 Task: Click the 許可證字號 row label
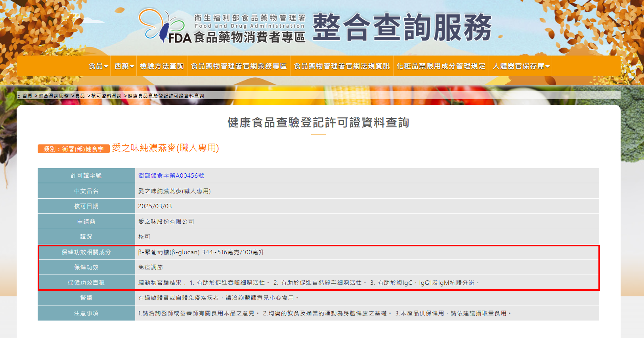(x=86, y=176)
